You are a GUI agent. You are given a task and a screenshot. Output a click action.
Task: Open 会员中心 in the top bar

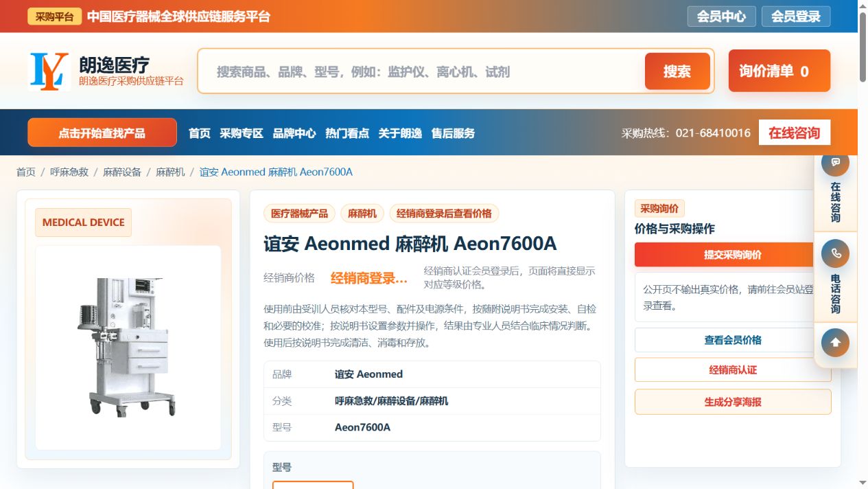click(x=721, y=16)
